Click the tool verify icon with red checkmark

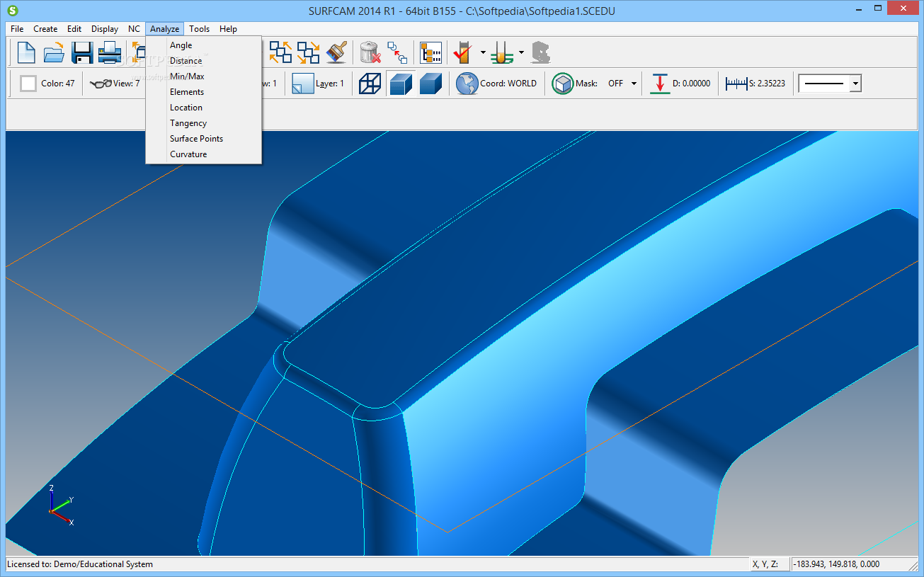pos(463,52)
